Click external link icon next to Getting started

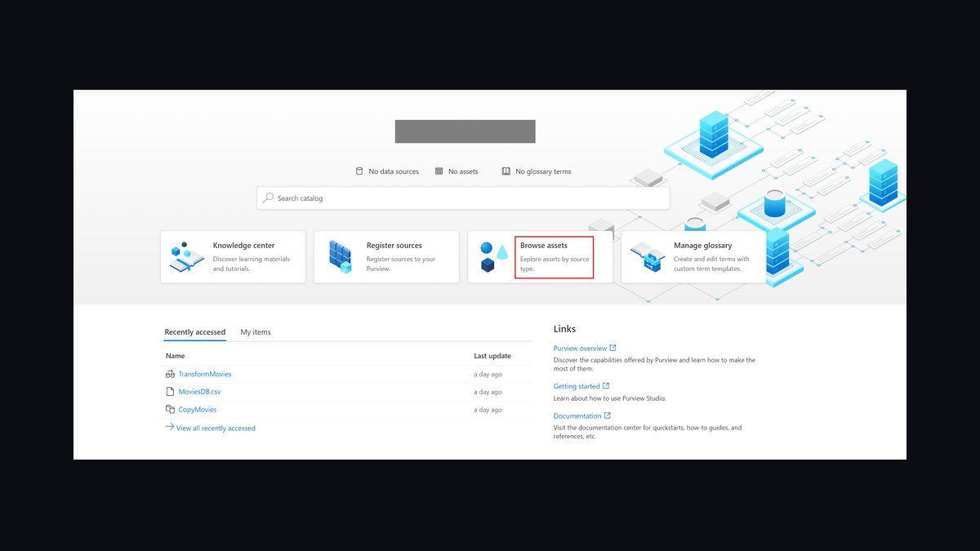pos(605,386)
